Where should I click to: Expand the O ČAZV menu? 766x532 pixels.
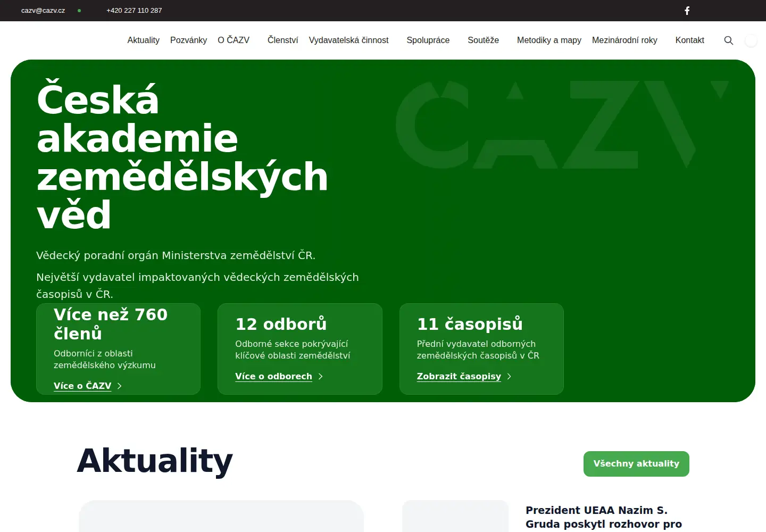tap(234, 40)
